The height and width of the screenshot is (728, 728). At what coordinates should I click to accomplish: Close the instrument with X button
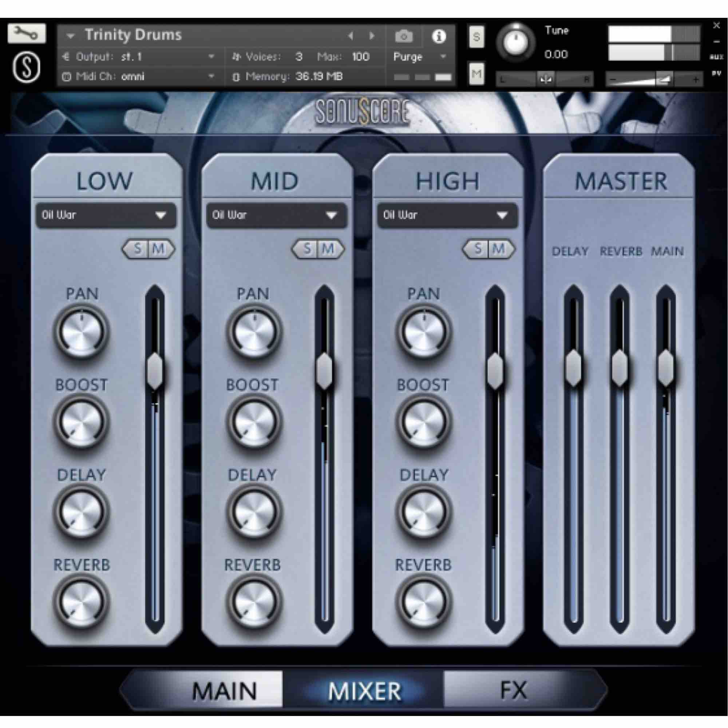coord(716,25)
